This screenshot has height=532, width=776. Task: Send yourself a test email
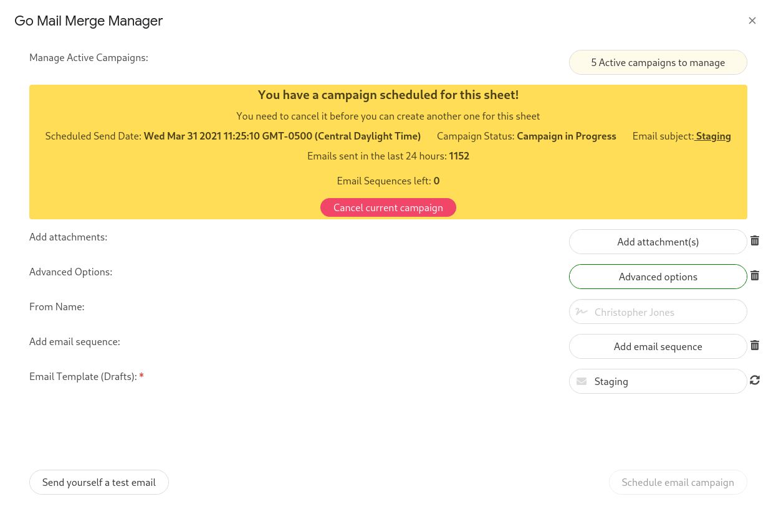click(x=98, y=482)
